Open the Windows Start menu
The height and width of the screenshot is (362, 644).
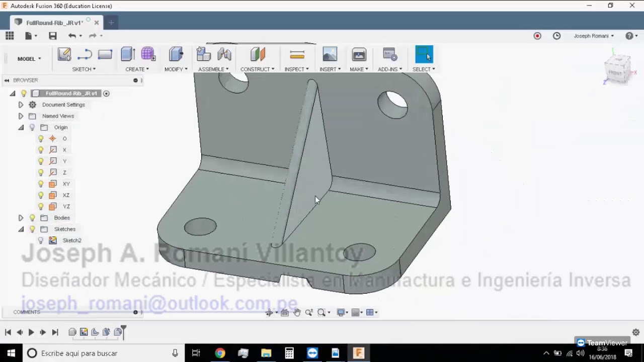pyautogui.click(x=11, y=353)
